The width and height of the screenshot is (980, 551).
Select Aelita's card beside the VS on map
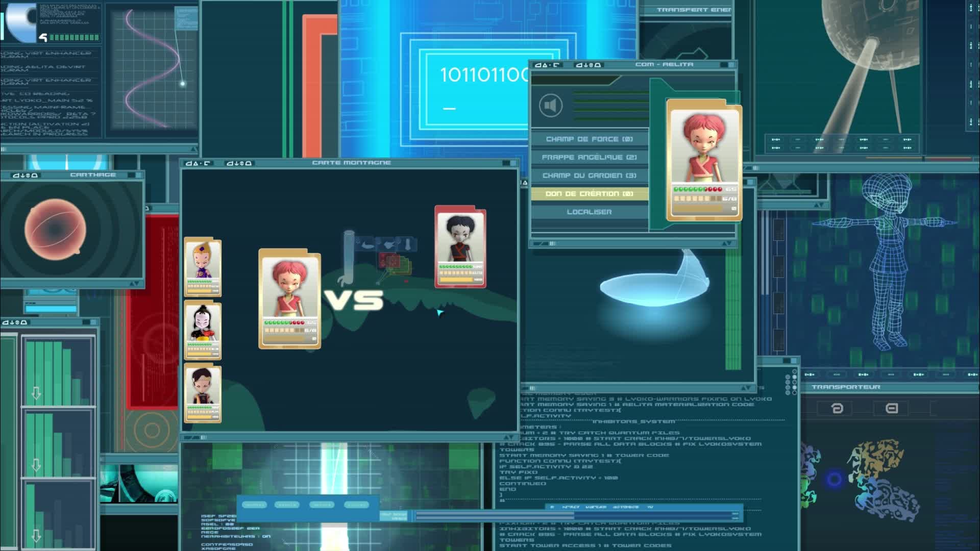click(289, 299)
